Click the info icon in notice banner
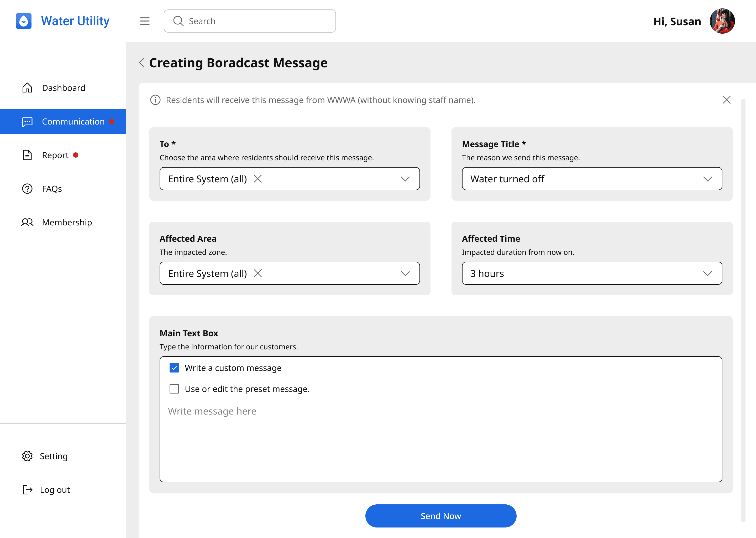This screenshot has height=538, width=756. [155, 100]
